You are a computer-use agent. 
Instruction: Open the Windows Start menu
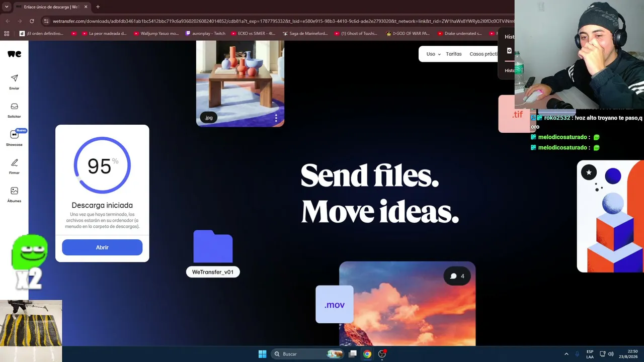pos(262,354)
